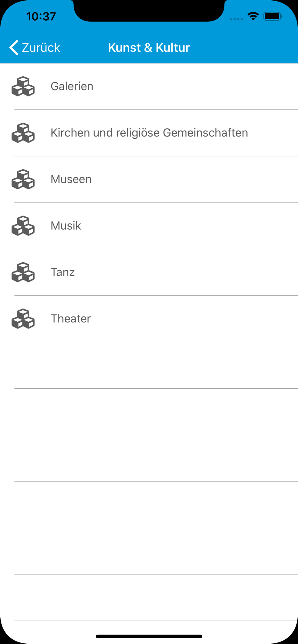The width and height of the screenshot is (298, 644).
Task: Tap the home indicator bar
Action: coord(149,636)
